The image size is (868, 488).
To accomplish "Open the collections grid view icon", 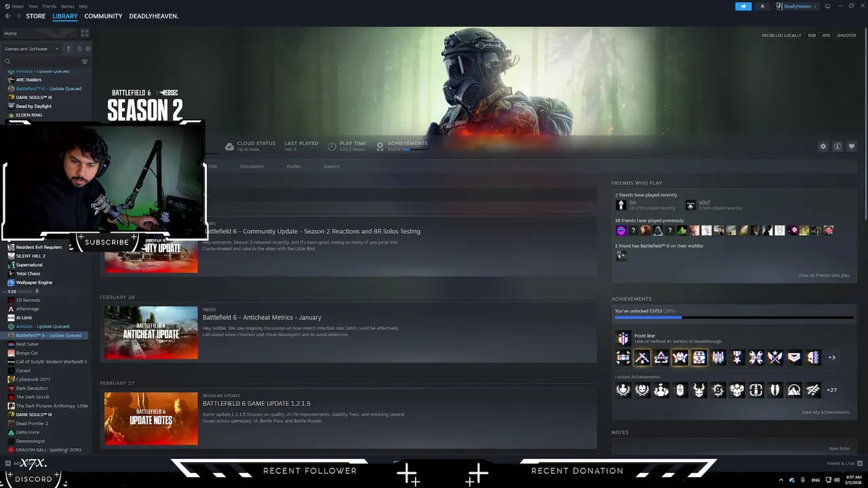I will pos(85,33).
